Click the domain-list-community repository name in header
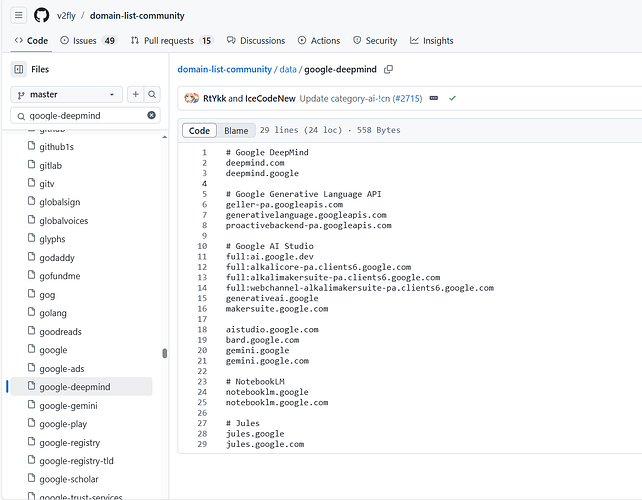Image resolution: width=642 pixels, height=500 pixels. 137,16
